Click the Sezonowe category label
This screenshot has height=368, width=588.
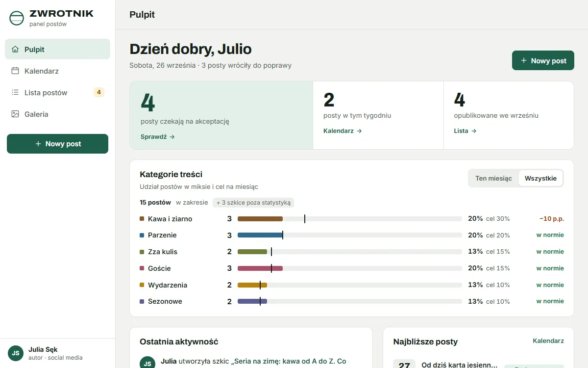tap(165, 301)
